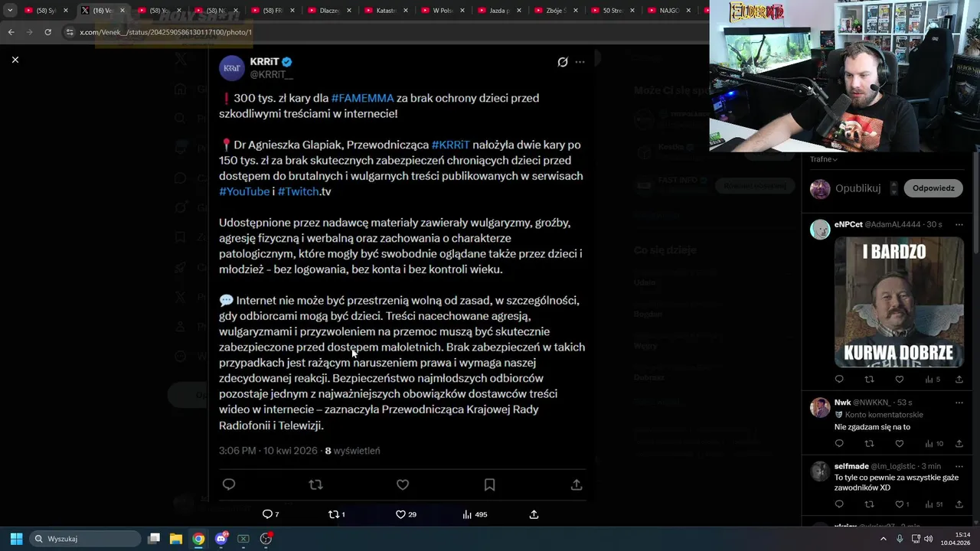This screenshot has height=551, width=980.
Task: Repost Nwk's reply
Action: tap(869, 444)
